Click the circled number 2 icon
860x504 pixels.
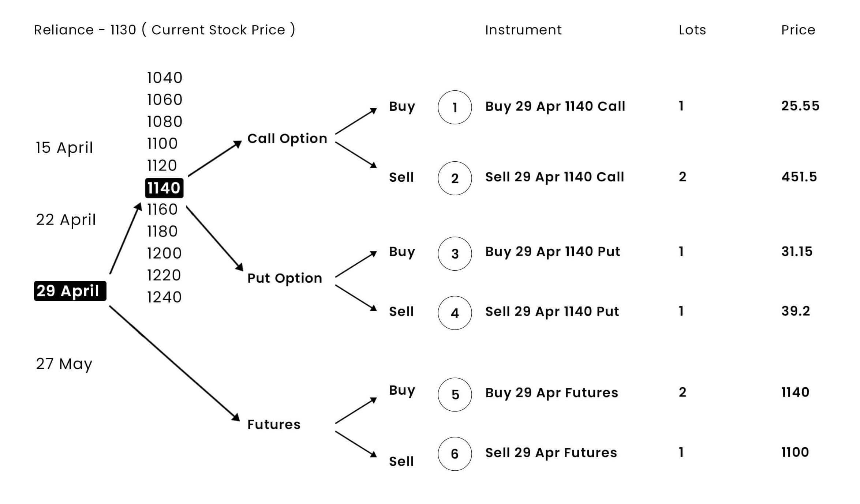(455, 178)
